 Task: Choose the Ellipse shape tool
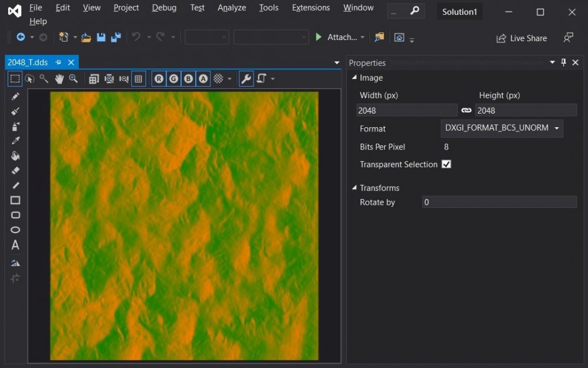point(15,230)
